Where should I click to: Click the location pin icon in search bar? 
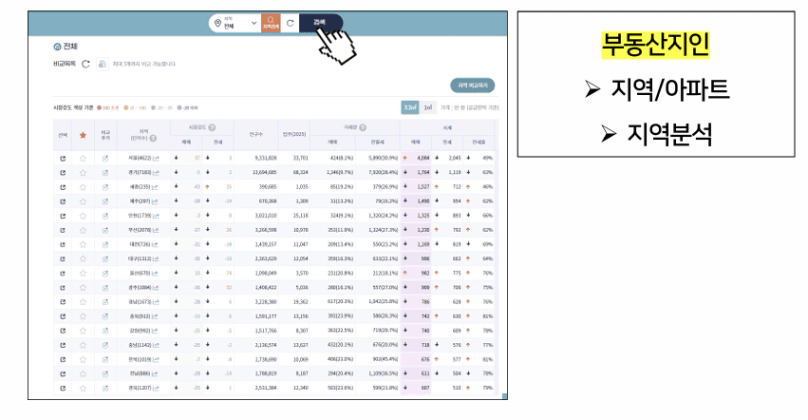(x=217, y=23)
